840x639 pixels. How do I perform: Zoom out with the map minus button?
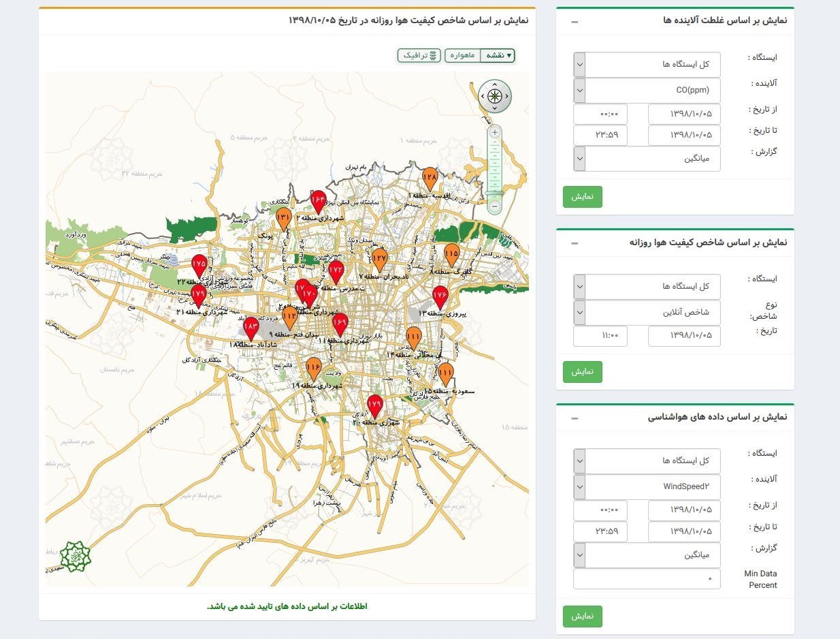(495, 206)
